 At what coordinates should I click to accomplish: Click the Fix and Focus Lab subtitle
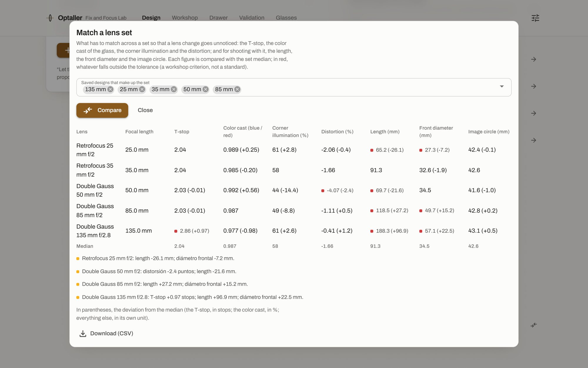click(106, 18)
